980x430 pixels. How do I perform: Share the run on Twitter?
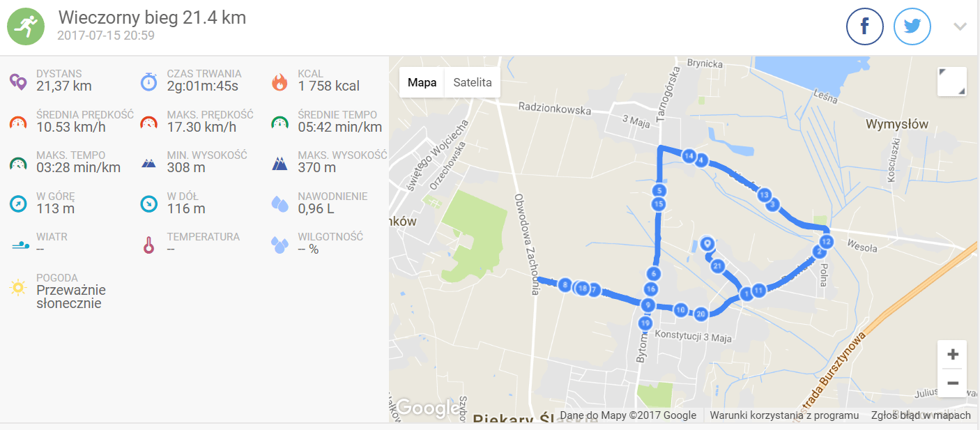click(x=912, y=26)
